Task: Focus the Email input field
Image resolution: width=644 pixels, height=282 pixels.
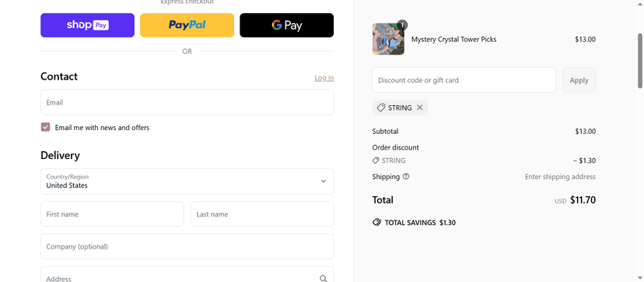Action: tap(187, 102)
